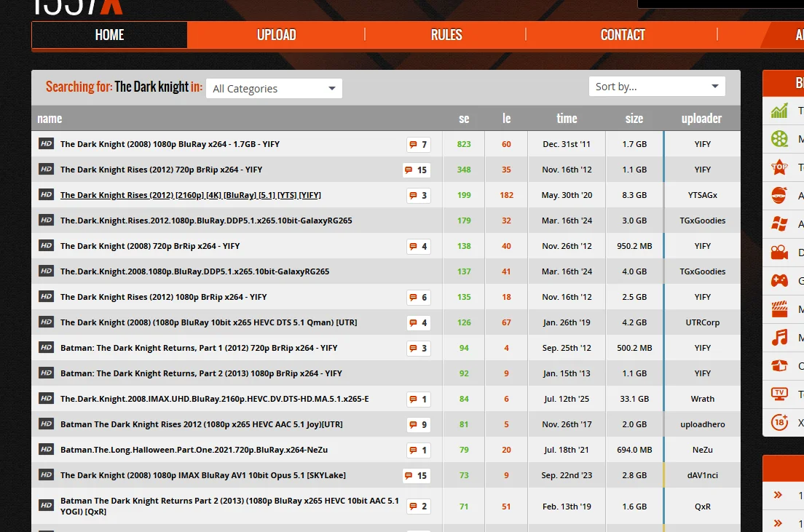
Task: View comments on Dark Knight IMAX AV1 SKYLake
Action: (x=417, y=476)
